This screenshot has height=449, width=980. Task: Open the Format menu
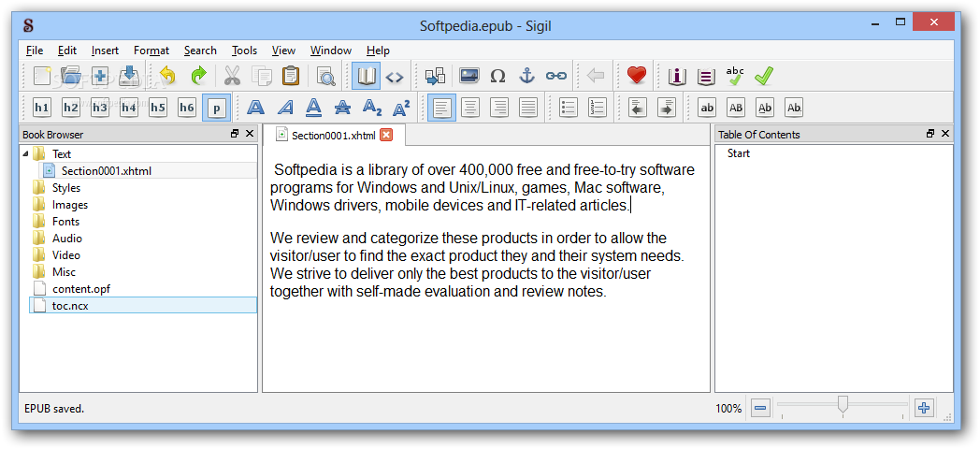pos(151,51)
